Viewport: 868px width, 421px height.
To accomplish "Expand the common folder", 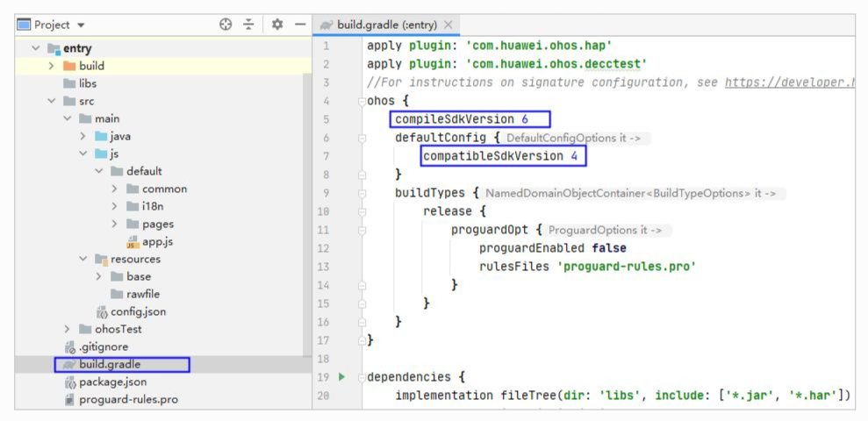I will 115,189.
